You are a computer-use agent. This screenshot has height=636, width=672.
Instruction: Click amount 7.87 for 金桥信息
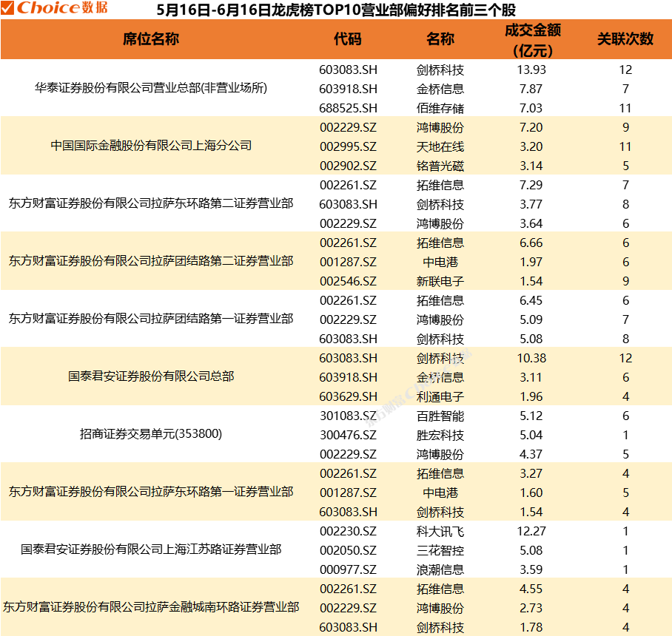(531, 89)
